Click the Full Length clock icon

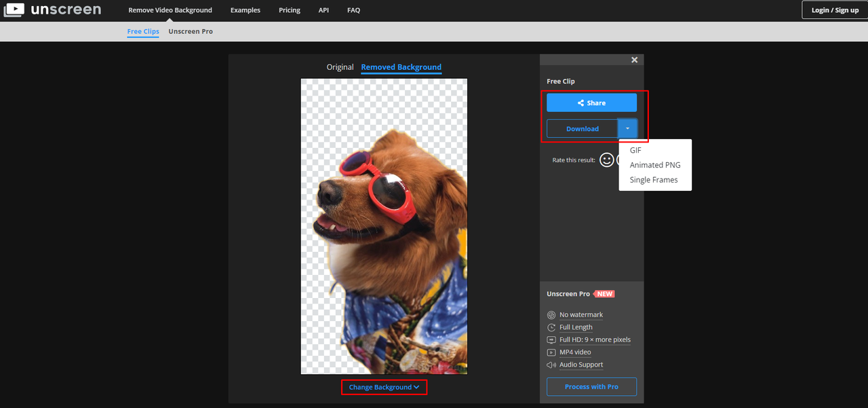[x=551, y=327]
